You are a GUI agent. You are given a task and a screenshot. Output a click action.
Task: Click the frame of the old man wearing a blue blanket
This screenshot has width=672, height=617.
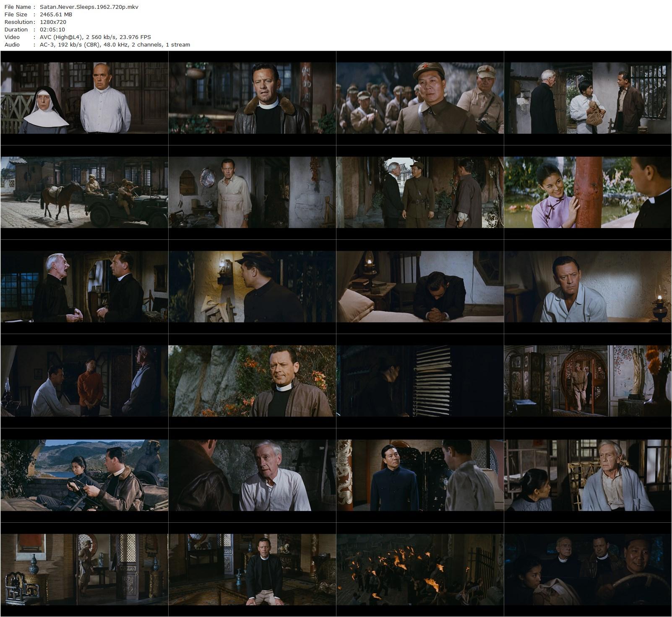[x=588, y=475]
